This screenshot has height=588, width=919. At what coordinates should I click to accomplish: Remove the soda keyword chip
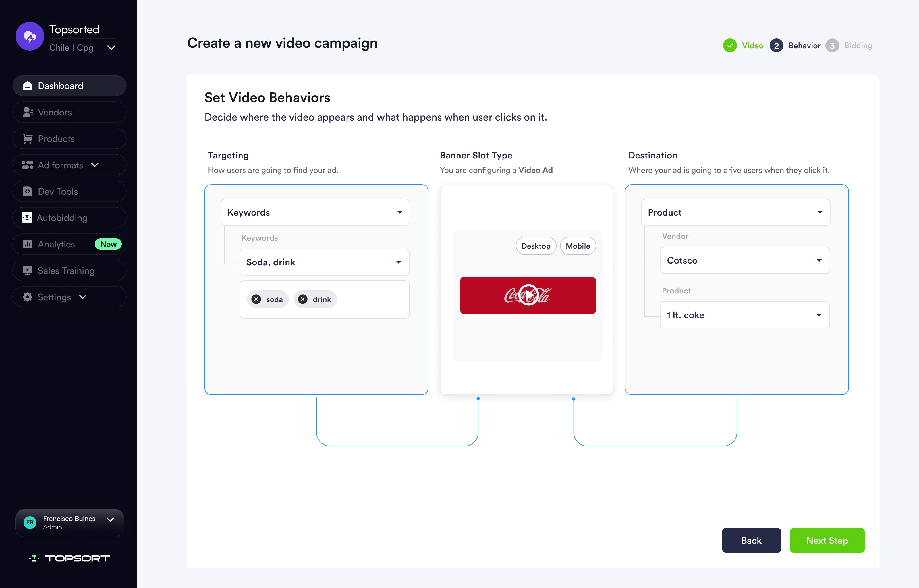pos(256,299)
